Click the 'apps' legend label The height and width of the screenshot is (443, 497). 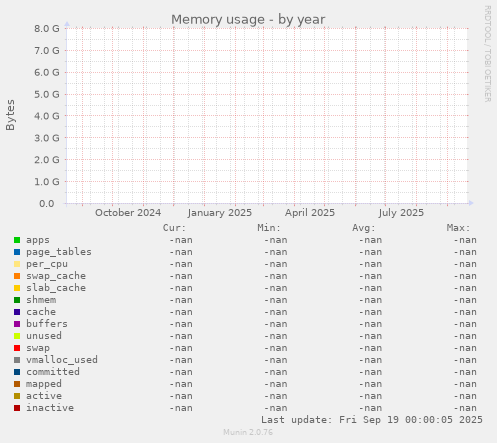[x=38, y=240]
